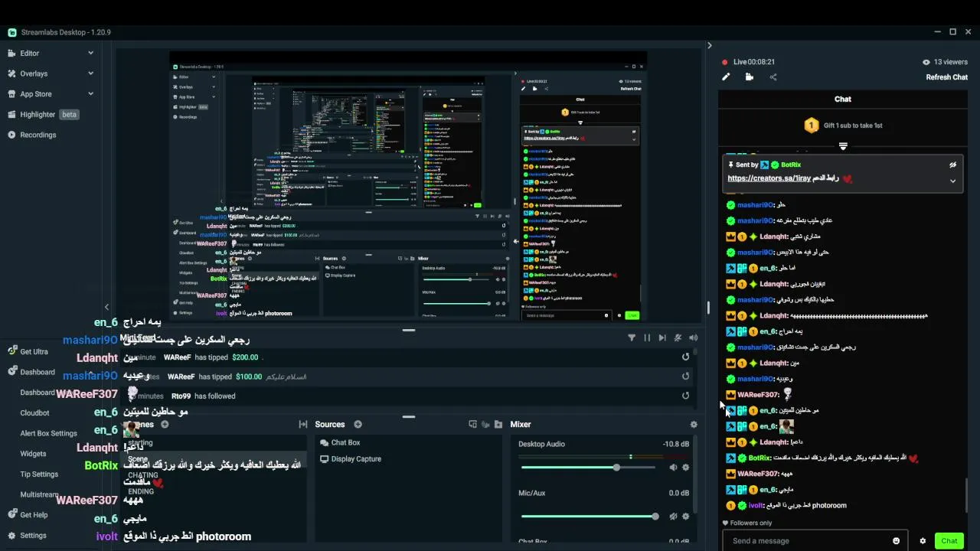Viewport: 980px width, 551px height.
Task: Replay the $200.00 tip alert
Action: click(685, 357)
